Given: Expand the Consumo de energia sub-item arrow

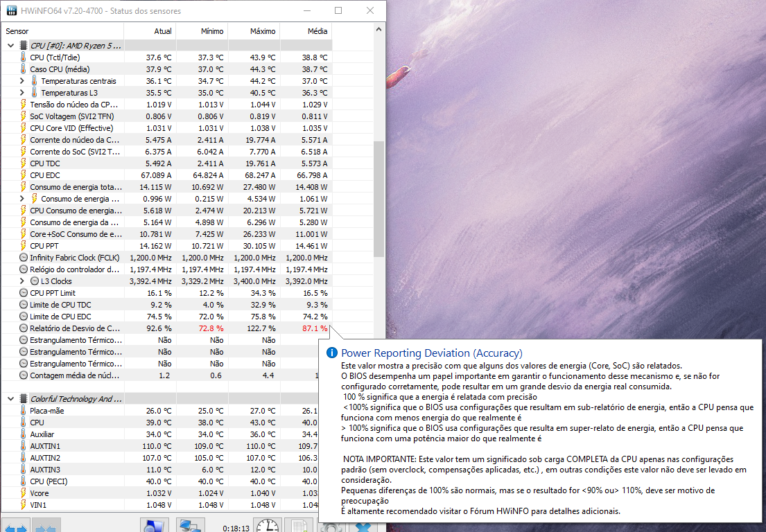Looking at the screenshot, I should (21, 199).
